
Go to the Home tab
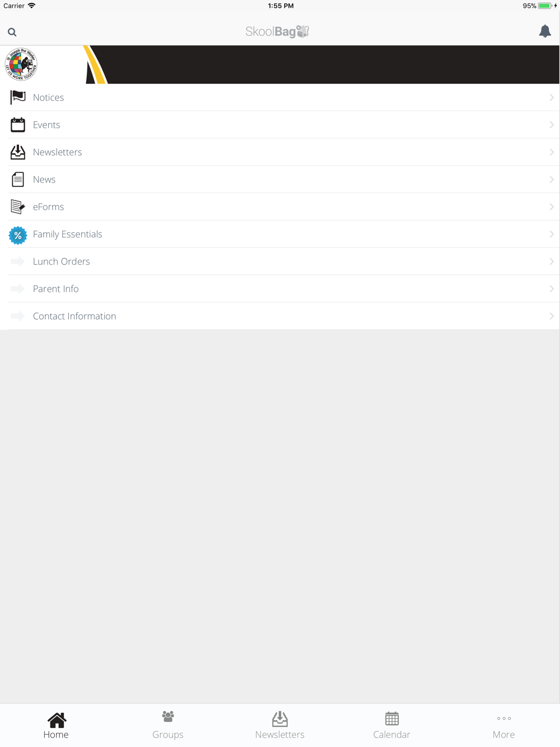[56, 725]
